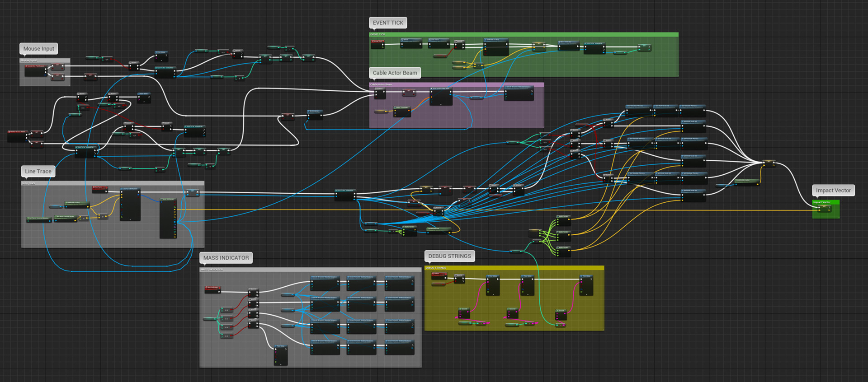Select the EVENT TICK comment bubble
This screenshot has width=868, height=382.
pos(388,23)
